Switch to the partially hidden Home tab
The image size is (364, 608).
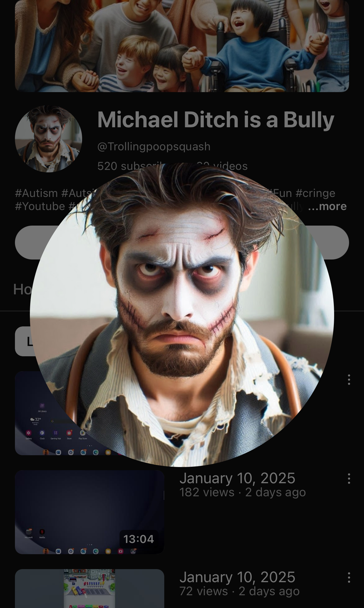pos(22,289)
